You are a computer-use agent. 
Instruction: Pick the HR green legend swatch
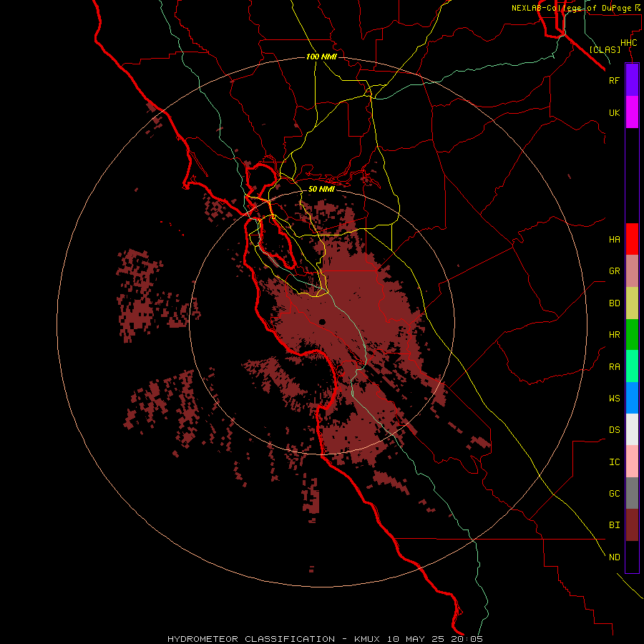(x=632, y=335)
